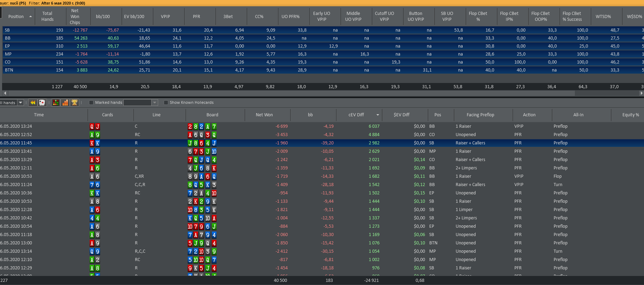
Task: Click the WTSD% column header
Action: 603,16
